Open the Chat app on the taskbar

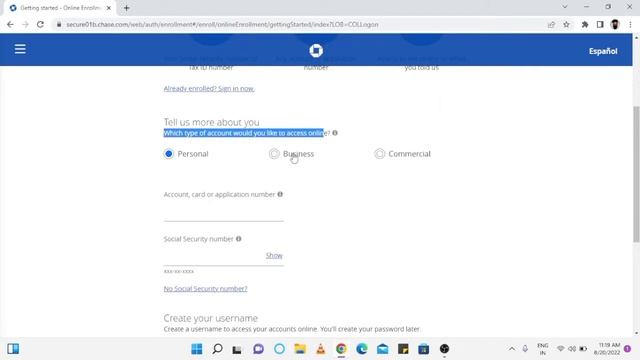[258, 349]
